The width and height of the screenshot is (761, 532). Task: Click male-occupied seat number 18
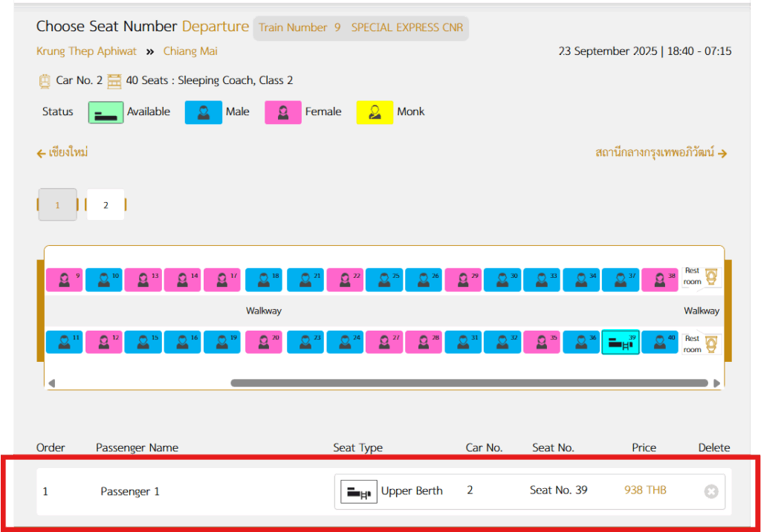pos(264,280)
